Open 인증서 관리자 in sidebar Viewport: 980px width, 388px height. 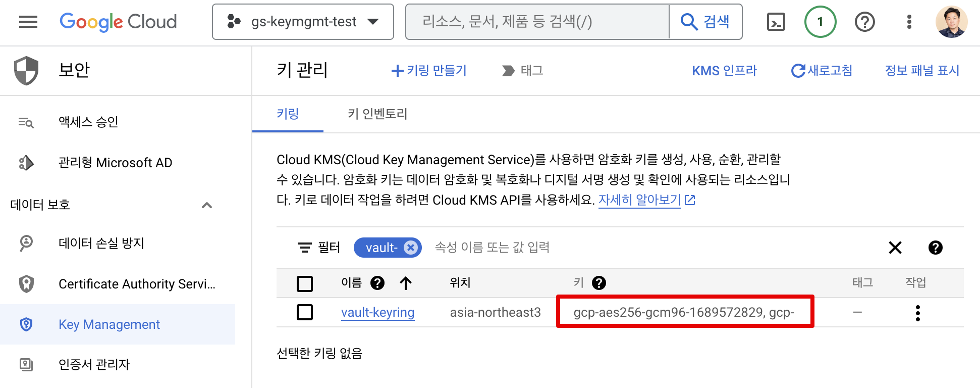118,364
